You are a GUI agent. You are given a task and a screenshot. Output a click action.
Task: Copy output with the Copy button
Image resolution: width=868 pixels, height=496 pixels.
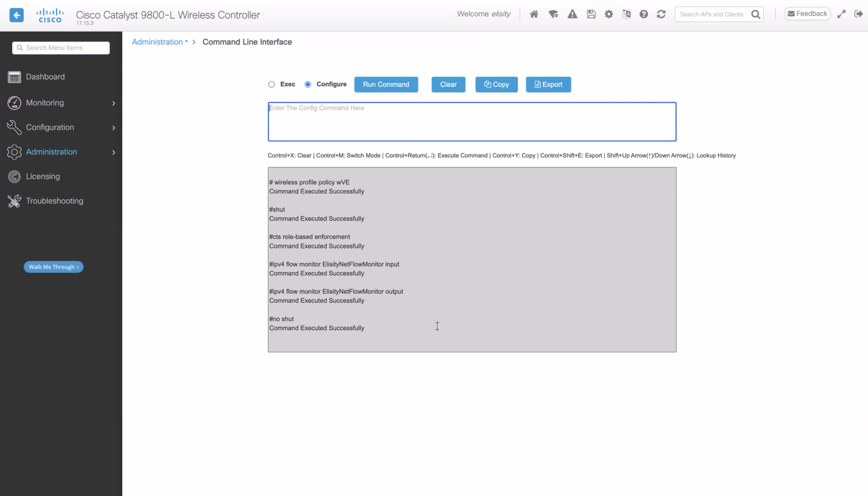tap(497, 85)
